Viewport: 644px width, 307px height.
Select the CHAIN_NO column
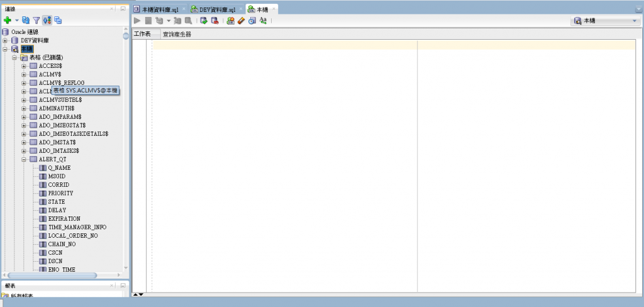pyautogui.click(x=62, y=244)
